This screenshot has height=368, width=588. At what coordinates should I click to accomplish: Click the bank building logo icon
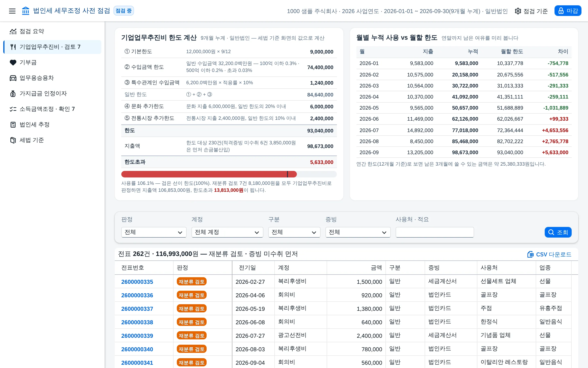tap(26, 11)
